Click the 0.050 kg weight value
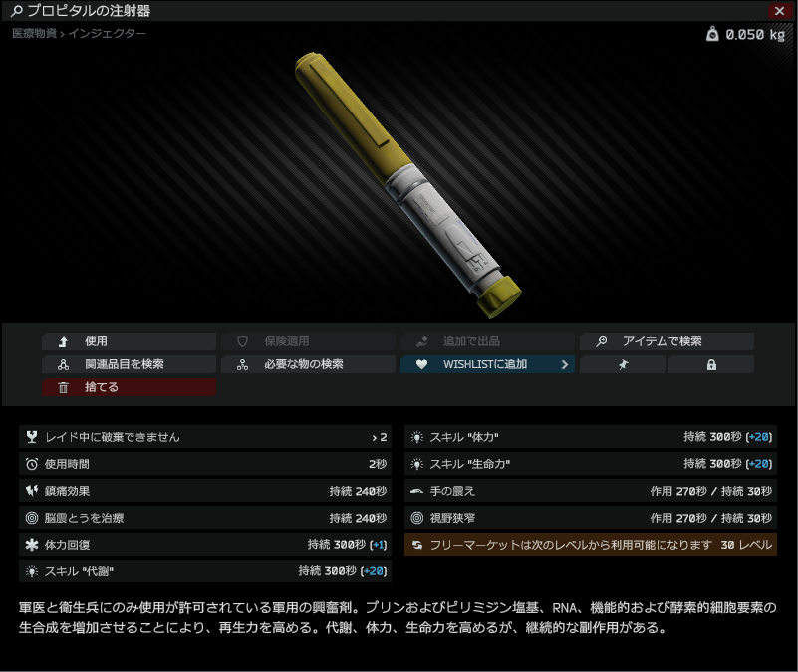This screenshot has height=672, width=798. click(x=755, y=35)
